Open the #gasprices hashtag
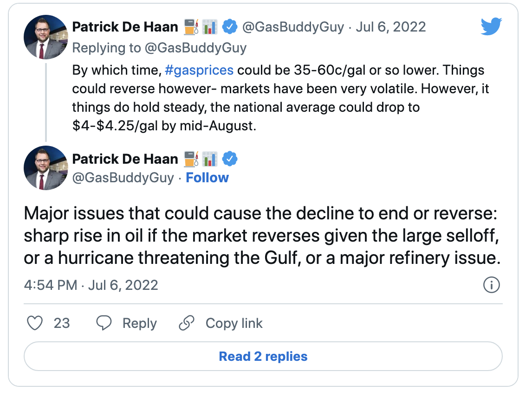This screenshot has height=397, width=532. pos(199,70)
